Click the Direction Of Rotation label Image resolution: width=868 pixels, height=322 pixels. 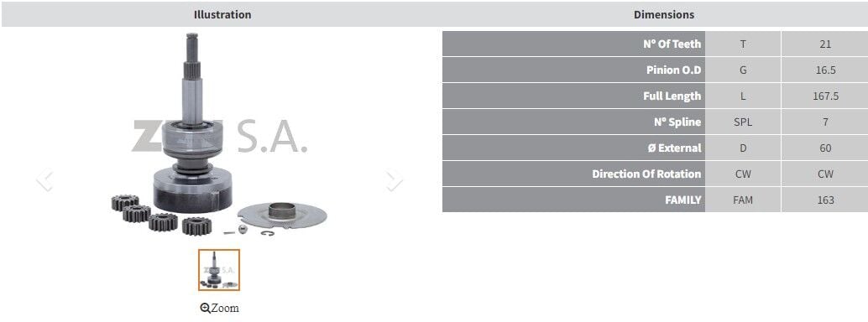point(646,174)
